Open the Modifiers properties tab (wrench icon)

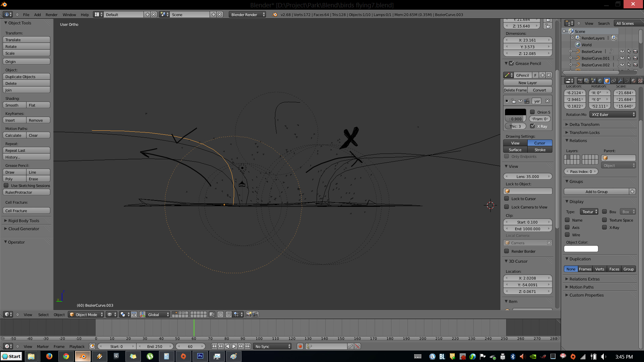pyautogui.click(x=620, y=81)
